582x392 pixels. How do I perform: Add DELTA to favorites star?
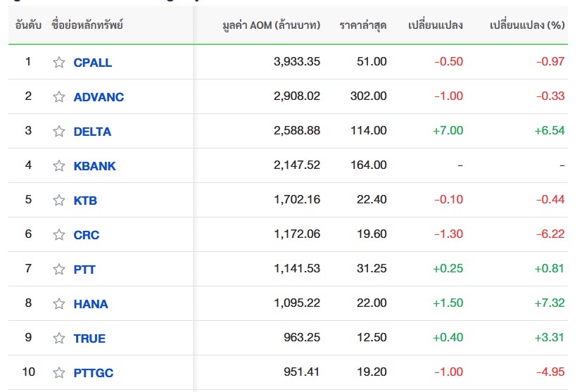58,131
